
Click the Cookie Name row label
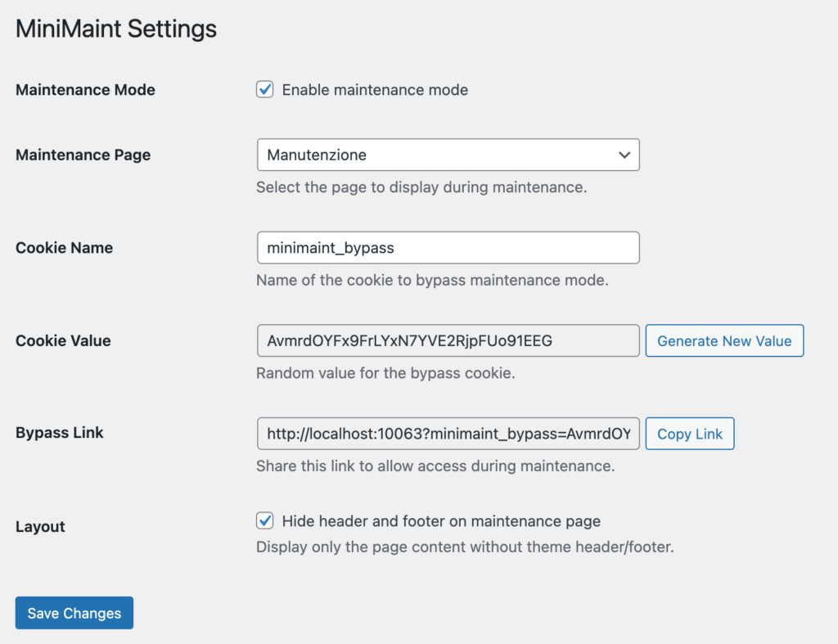[64, 248]
